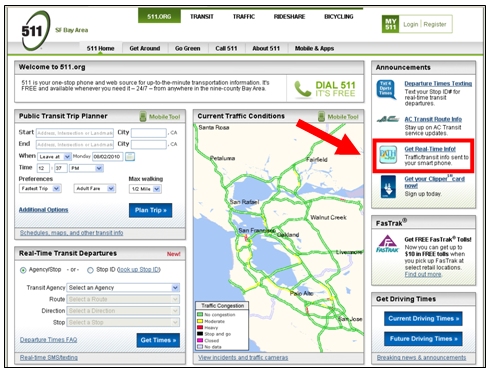Open the Call 511 menu item
The width and height of the screenshot is (489, 373).
click(x=226, y=48)
